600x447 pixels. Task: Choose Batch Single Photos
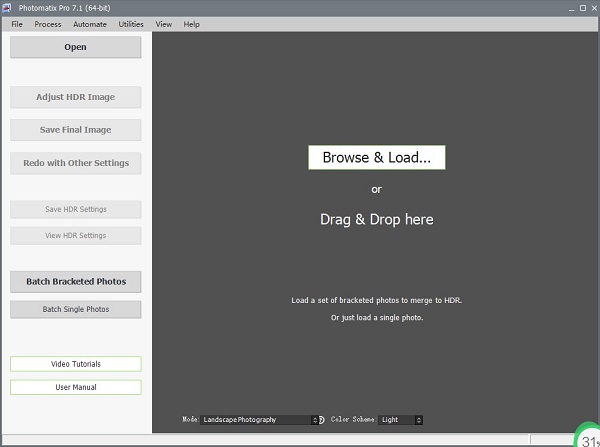76,310
